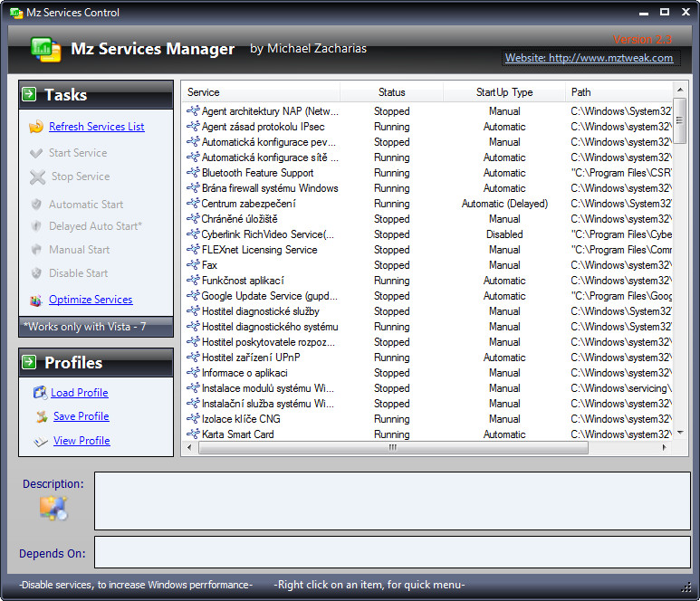Image resolution: width=700 pixels, height=601 pixels.
Task: Click the Disable Start label
Action: coord(79,273)
